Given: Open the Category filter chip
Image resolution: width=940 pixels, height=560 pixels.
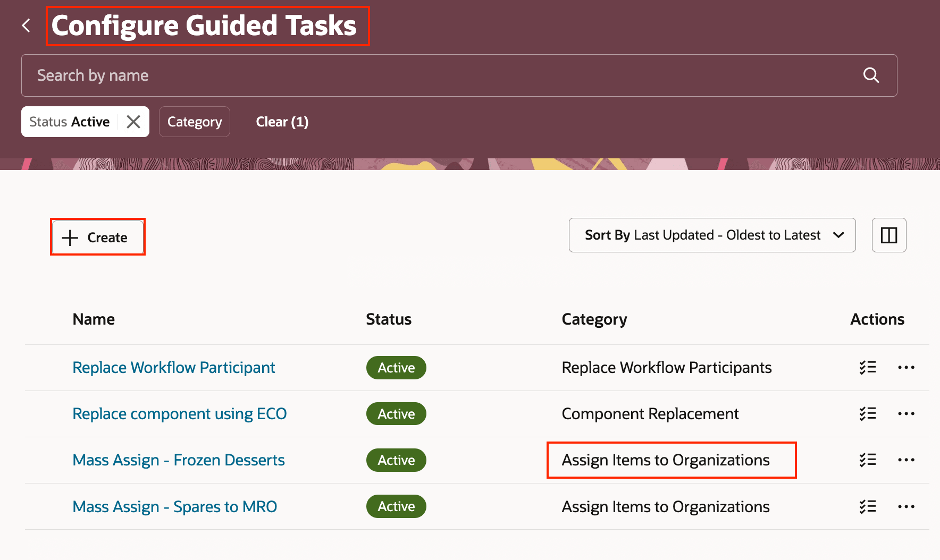Looking at the screenshot, I should click(195, 122).
